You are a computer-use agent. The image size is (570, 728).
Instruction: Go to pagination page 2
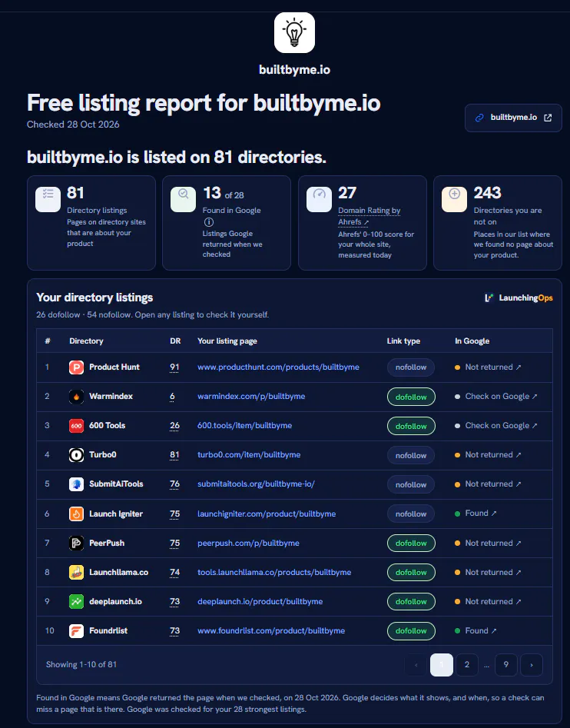[467, 664]
